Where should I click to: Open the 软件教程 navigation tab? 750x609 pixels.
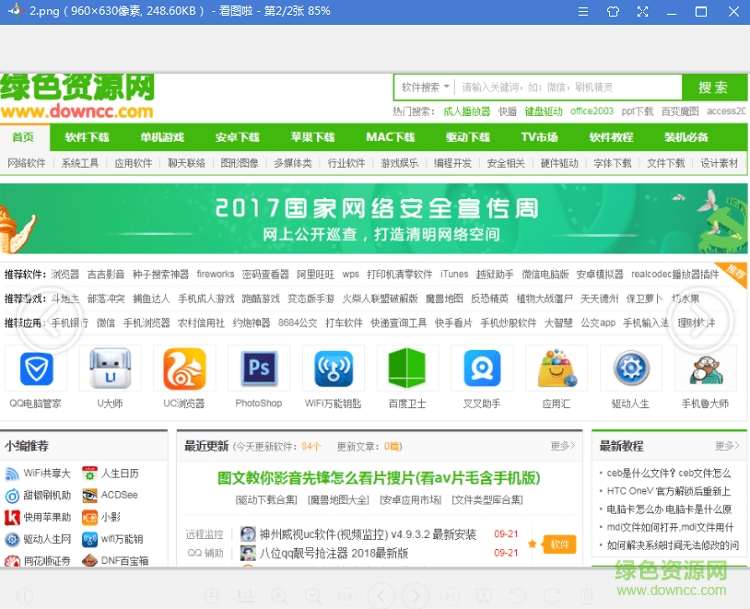[611, 137]
